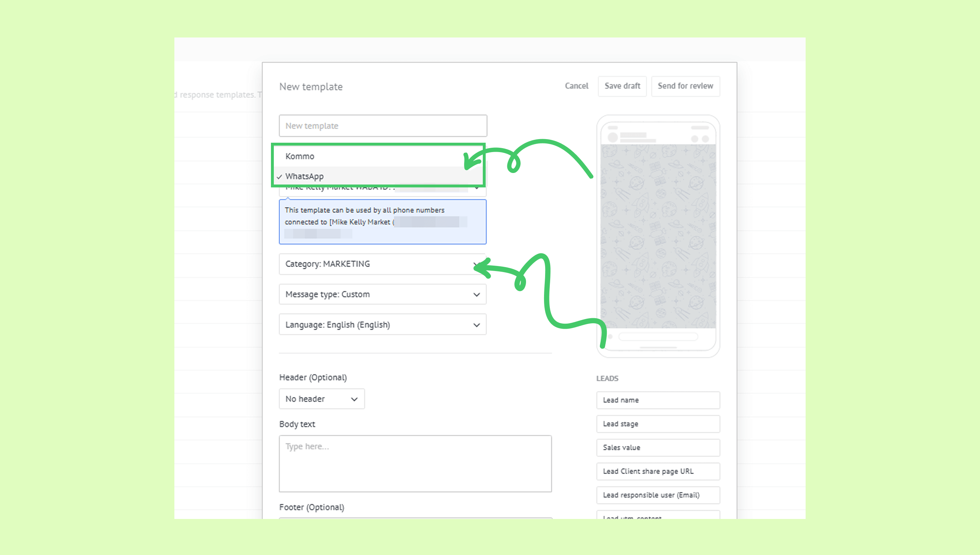Click the Body text input area
Image resolution: width=980 pixels, height=555 pixels.
pos(415,464)
